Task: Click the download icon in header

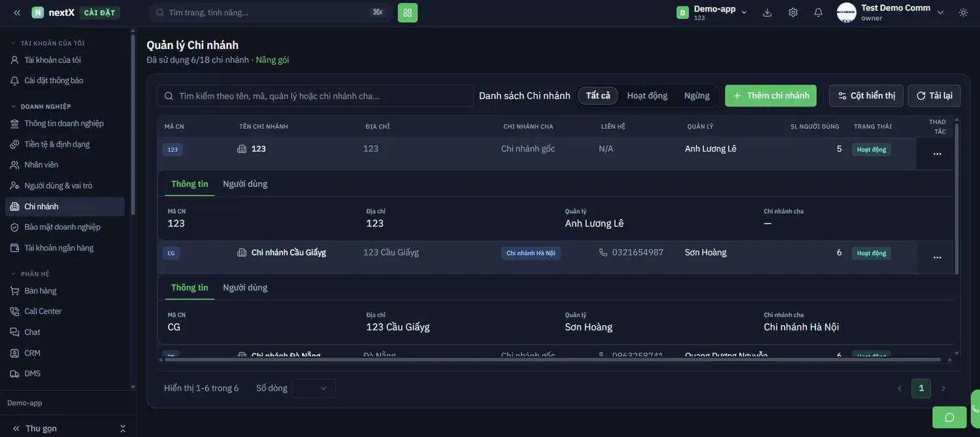Action: (767, 12)
